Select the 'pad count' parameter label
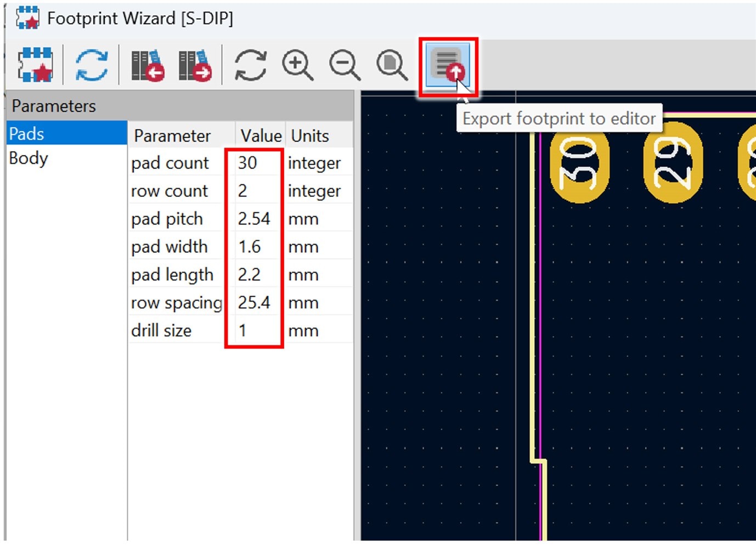Image resolution: width=756 pixels, height=548 pixels. [x=170, y=163]
